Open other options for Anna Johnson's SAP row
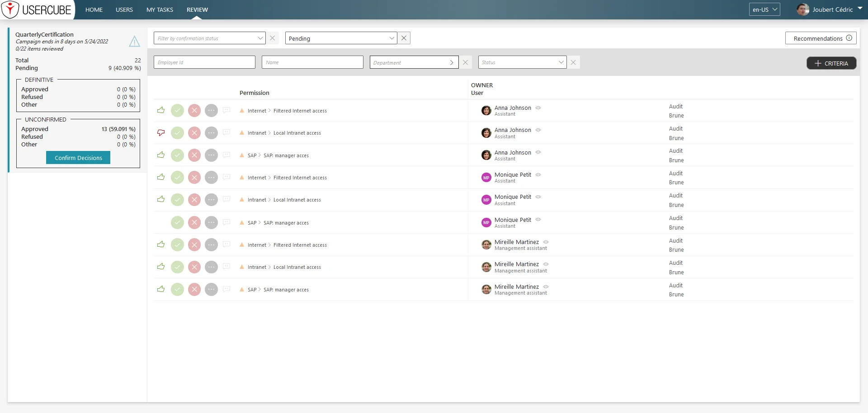The height and width of the screenshot is (413, 868). click(211, 155)
